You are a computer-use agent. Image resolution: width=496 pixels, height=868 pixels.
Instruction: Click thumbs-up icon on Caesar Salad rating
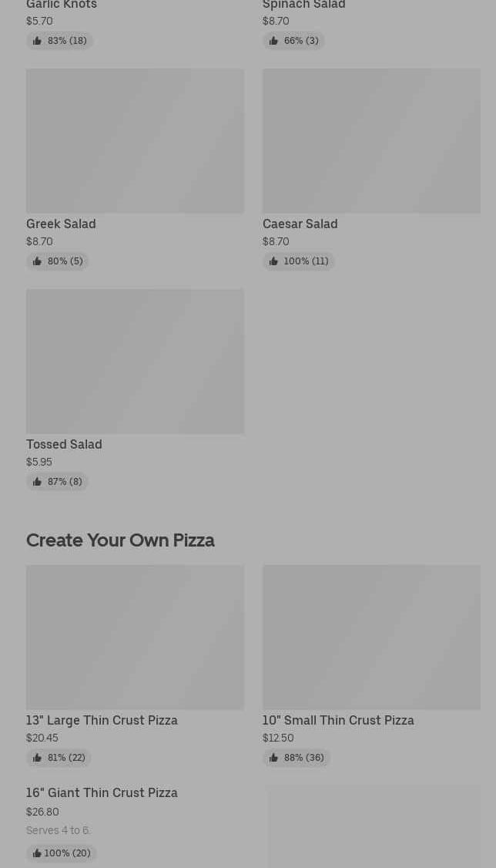pyautogui.click(x=273, y=261)
